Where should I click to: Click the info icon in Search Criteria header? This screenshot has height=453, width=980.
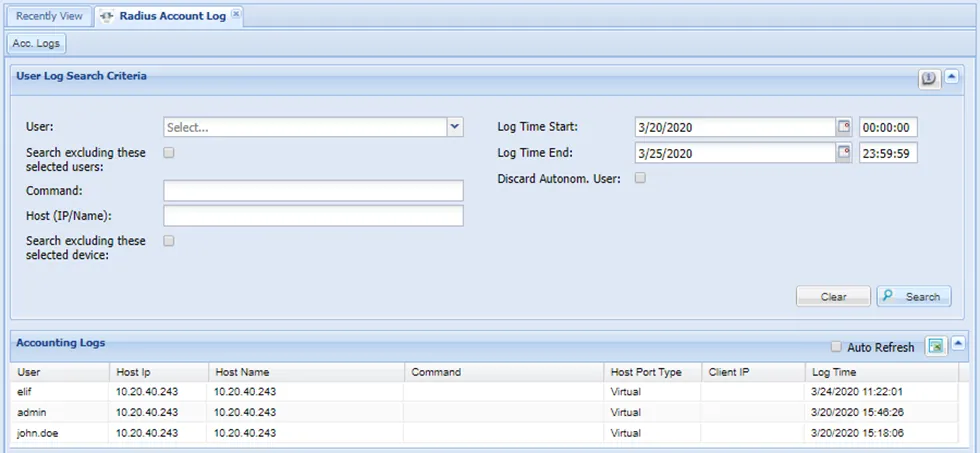click(929, 79)
